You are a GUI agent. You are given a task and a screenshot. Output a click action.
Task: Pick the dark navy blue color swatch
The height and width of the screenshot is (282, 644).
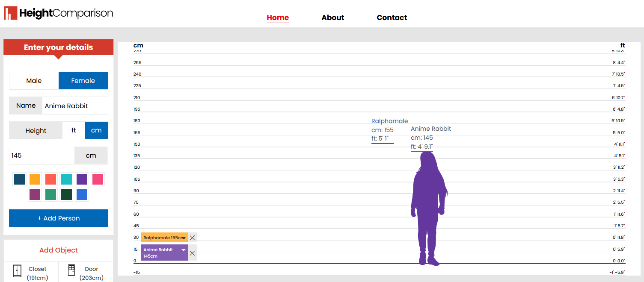pyautogui.click(x=19, y=179)
